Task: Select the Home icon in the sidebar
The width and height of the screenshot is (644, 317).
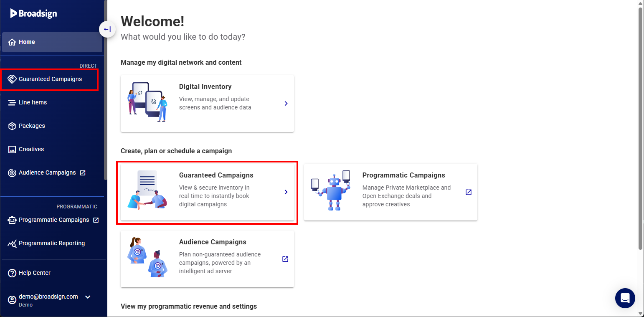Action: (x=11, y=41)
